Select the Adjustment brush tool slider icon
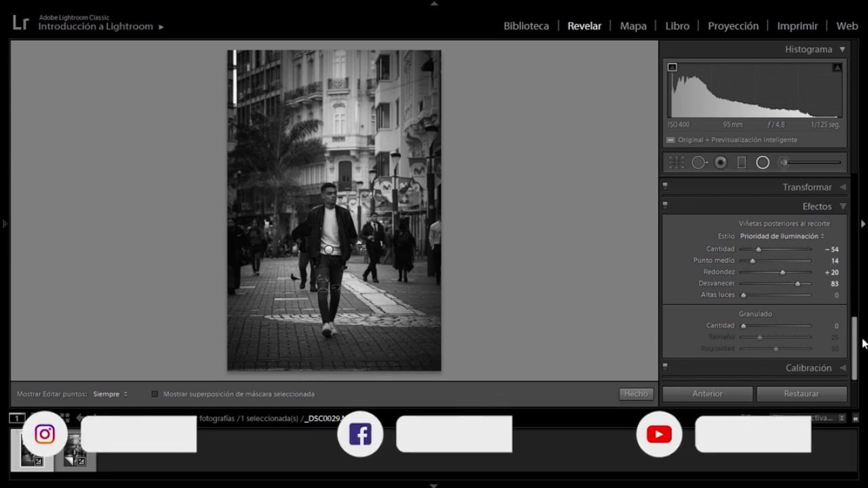868x488 pixels. [x=810, y=163]
